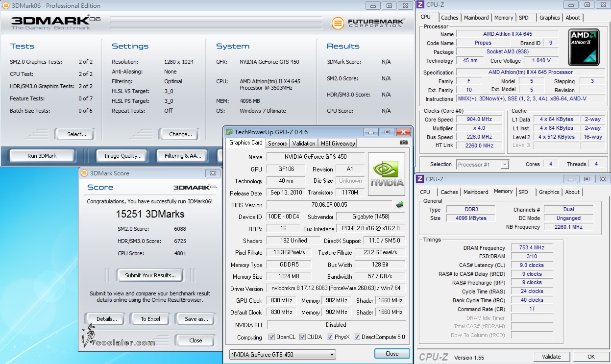
Task: Click the Subvendor field Gigabyte (1458)
Action: [x=370, y=217]
